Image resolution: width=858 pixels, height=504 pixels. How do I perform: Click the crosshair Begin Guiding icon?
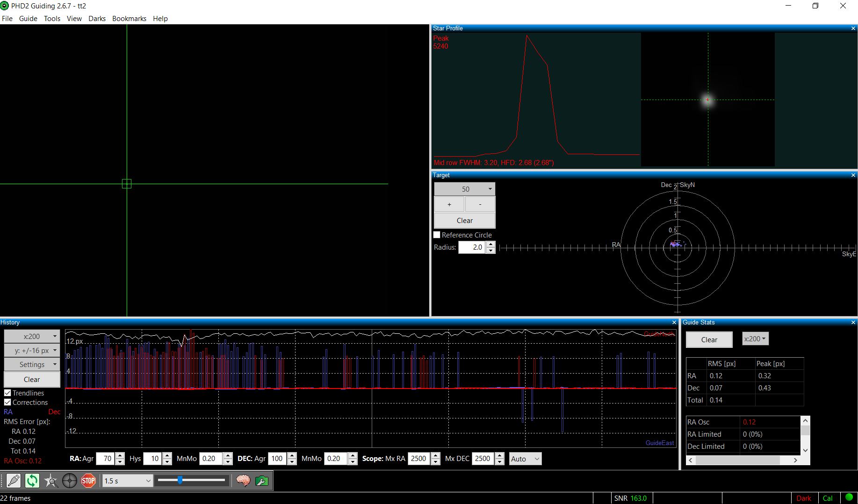70,481
